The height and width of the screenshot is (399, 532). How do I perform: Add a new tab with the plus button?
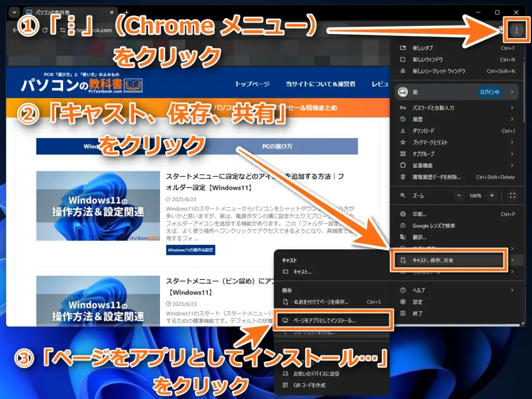coord(127,12)
